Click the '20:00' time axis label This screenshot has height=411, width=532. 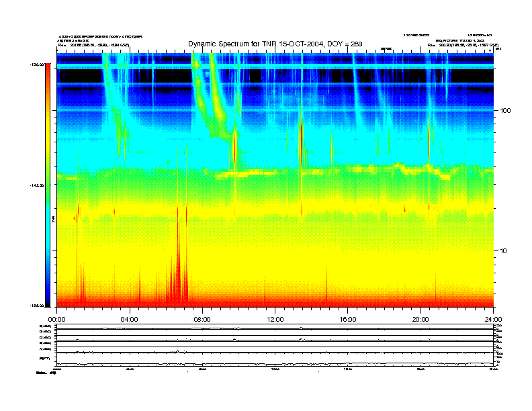click(x=420, y=320)
